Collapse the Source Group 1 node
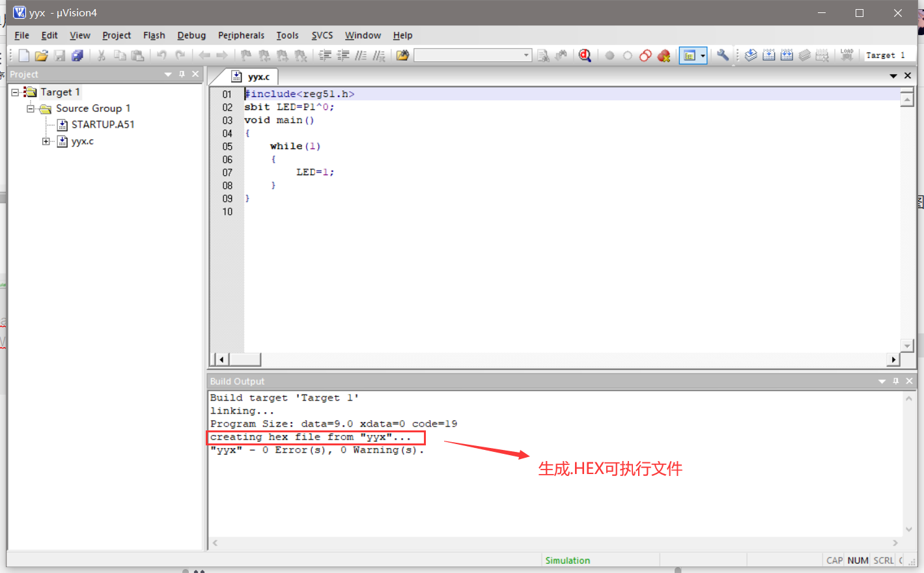Viewport: 924px width, 573px height. pyautogui.click(x=31, y=109)
